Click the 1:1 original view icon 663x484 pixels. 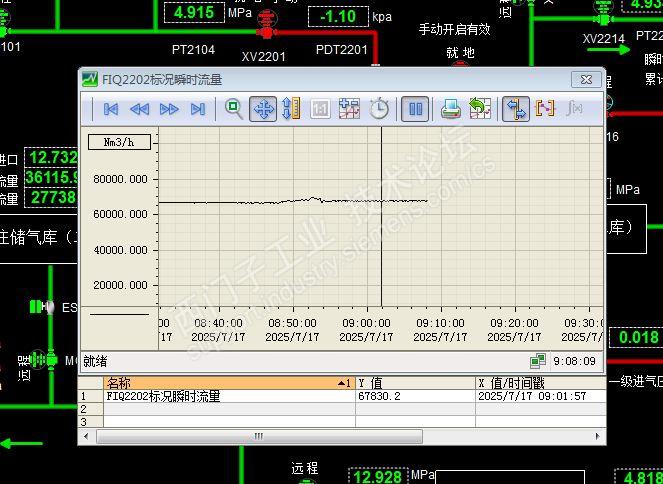320,109
